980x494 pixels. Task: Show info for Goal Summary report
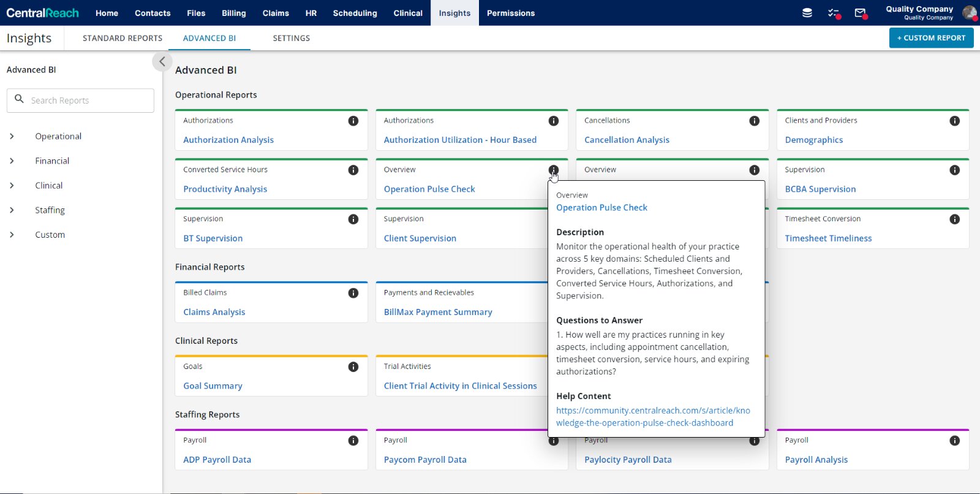(353, 367)
